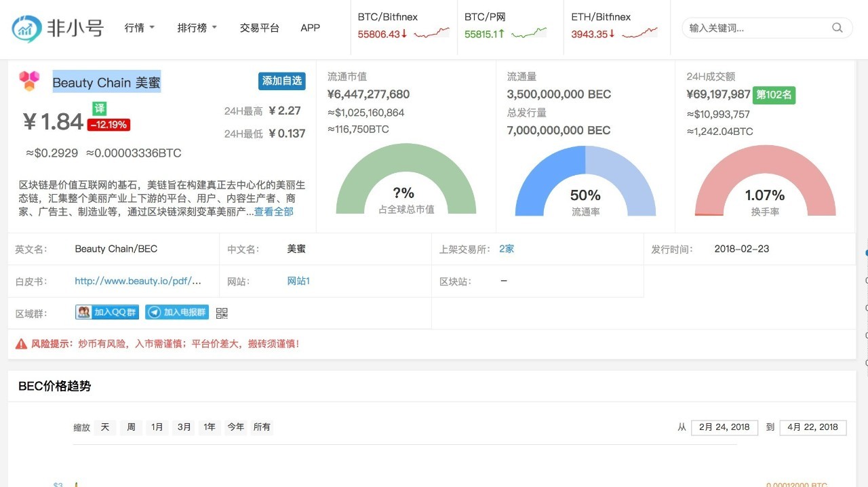Click the BTC/Bitfinex ticker price 55806.43

pos(382,34)
